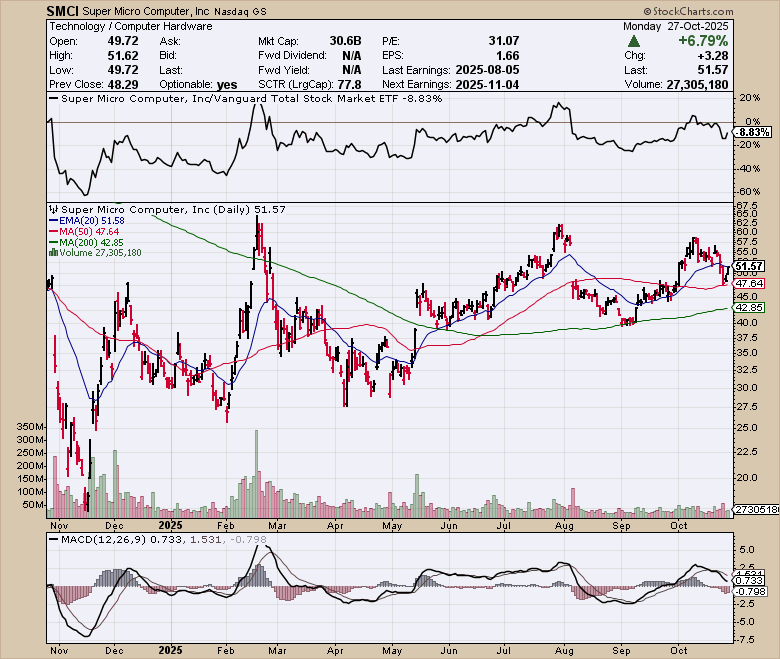Click the P/E value 31.07
Image resolution: width=780 pixels, height=659 pixels.
coord(503,41)
